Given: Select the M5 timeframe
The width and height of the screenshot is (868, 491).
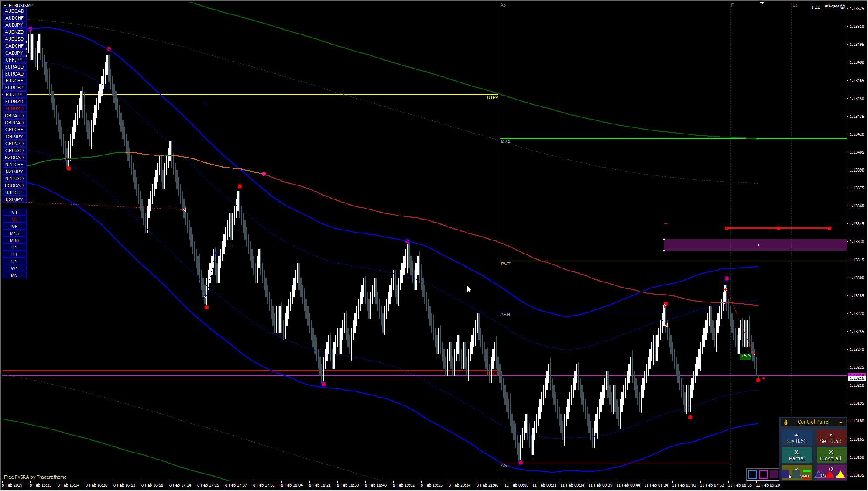Looking at the screenshot, I should [14, 227].
